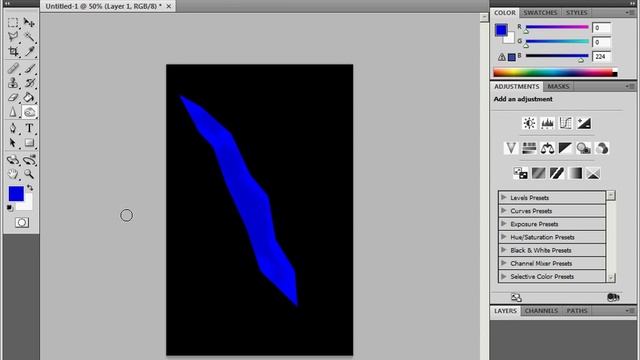
Task: Add a Channel Mixer adjustment
Action: tap(602, 148)
